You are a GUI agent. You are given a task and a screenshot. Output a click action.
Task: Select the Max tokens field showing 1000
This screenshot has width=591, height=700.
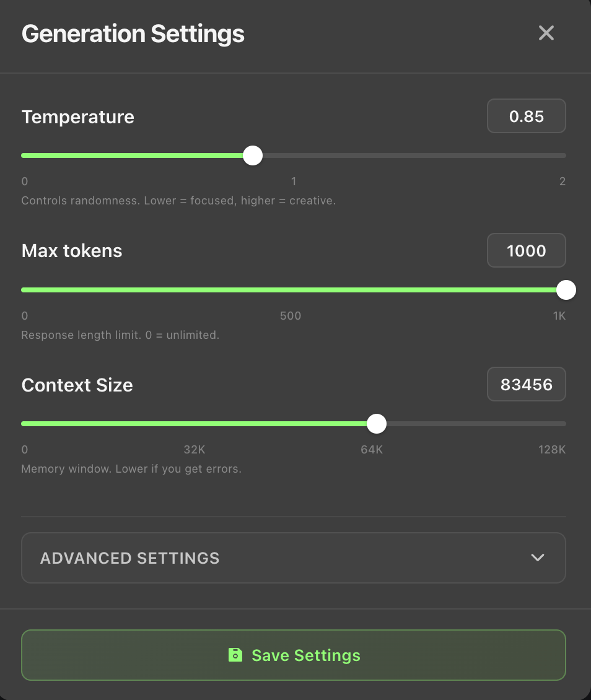click(526, 250)
